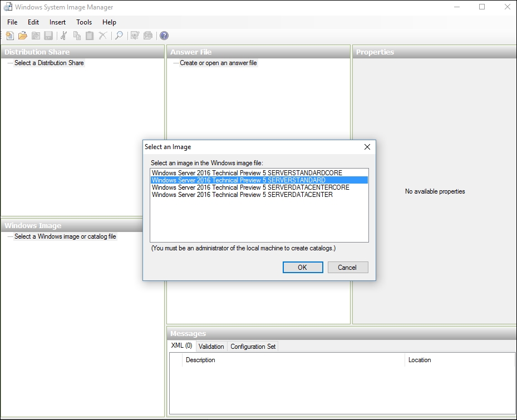Choose the SERVERDATACENTERCORE image from the list
Viewport: 517px width, 420px height.
(x=250, y=187)
